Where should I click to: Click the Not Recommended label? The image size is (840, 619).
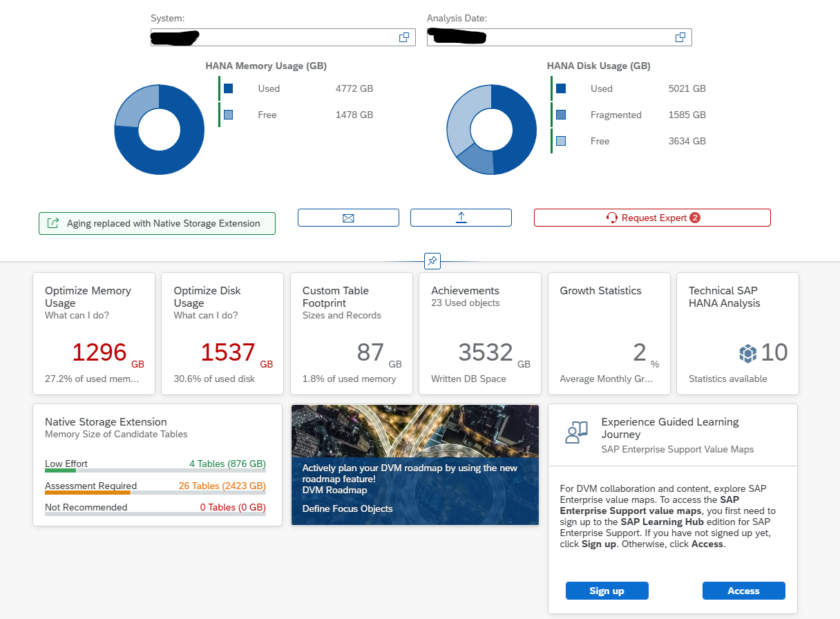click(86, 507)
